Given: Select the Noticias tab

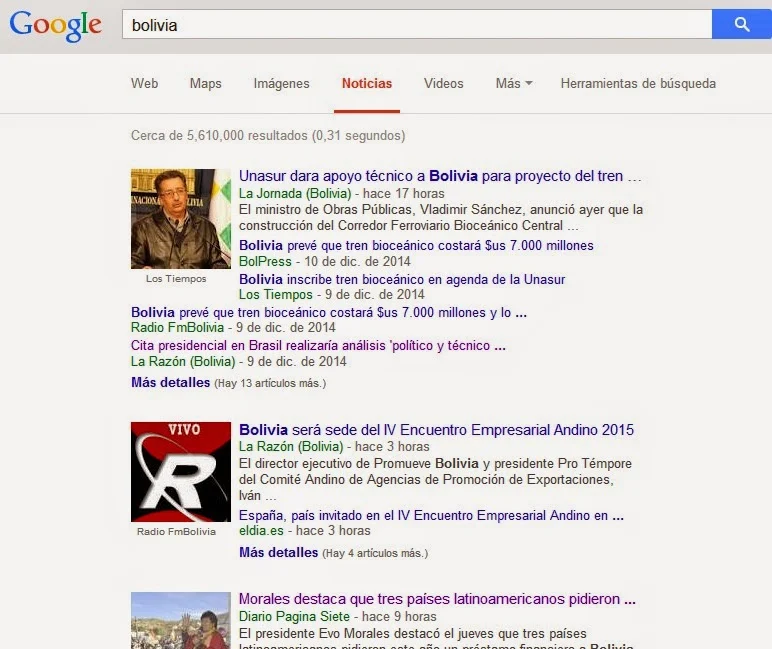Looking at the screenshot, I should point(367,83).
